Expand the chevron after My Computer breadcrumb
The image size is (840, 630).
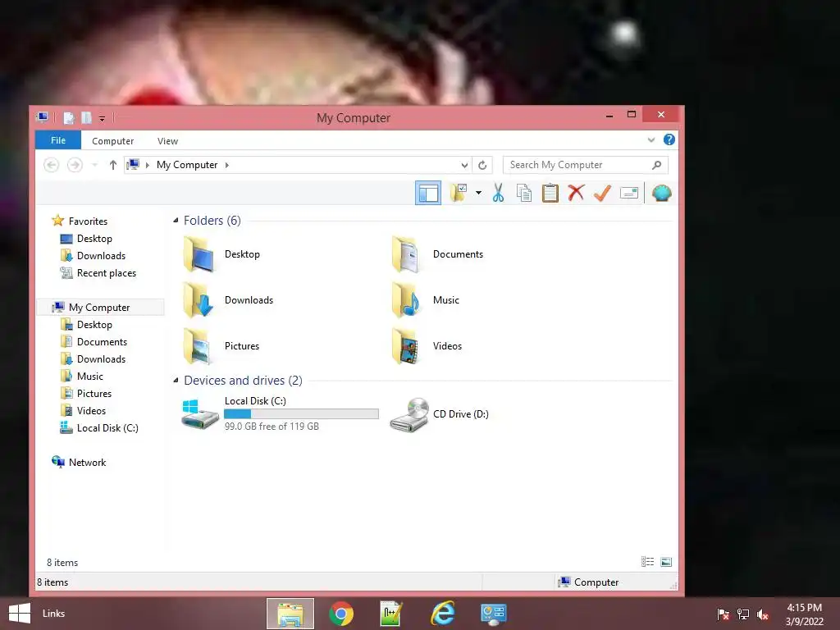pyautogui.click(x=227, y=165)
